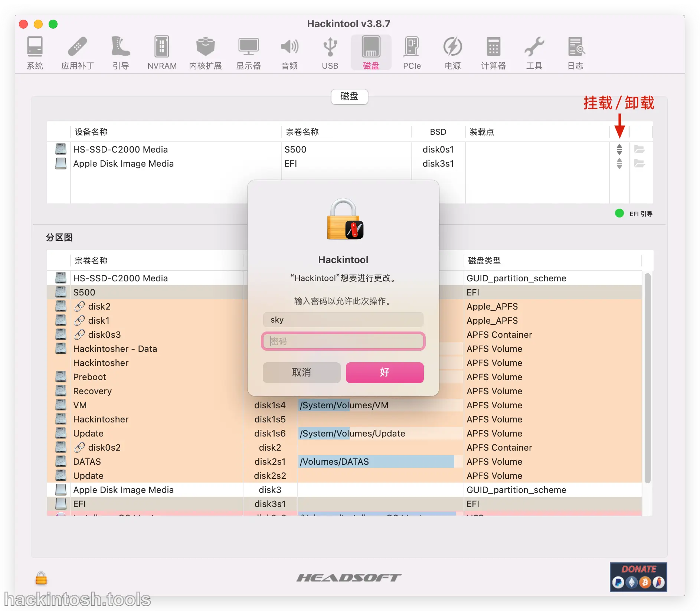The image size is (700, 611).
Task: Sort by 装载点 column header
Action: (537, 132)
